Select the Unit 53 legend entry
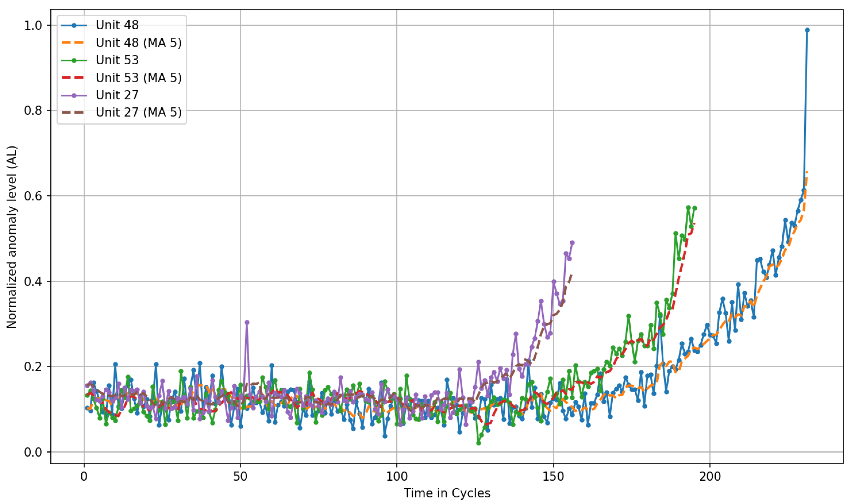This screenshot has width=852, height=504. [117, 60]
